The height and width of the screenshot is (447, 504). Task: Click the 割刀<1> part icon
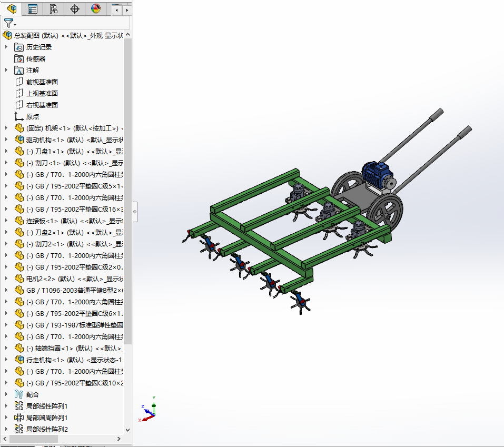pos(19,163)
